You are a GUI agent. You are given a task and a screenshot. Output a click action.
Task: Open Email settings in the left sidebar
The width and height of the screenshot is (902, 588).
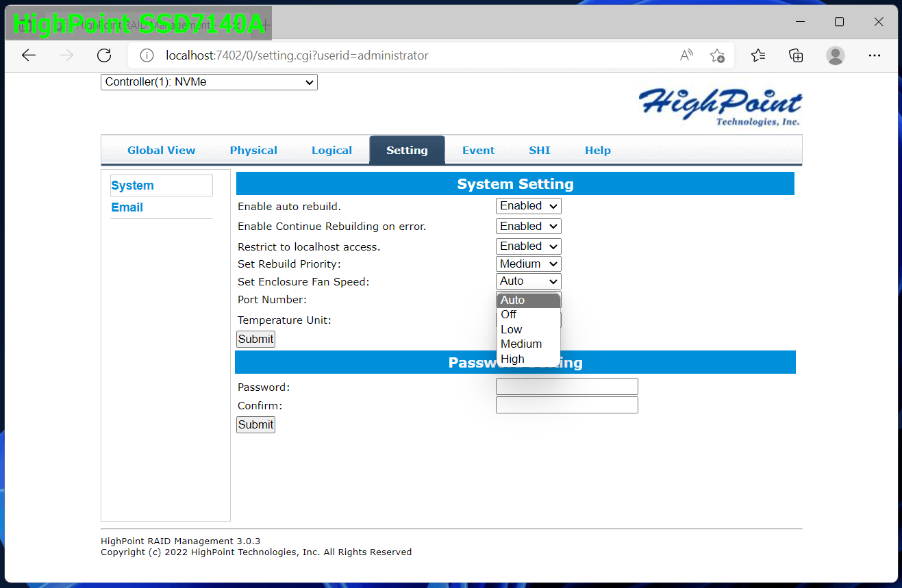point(127,207)
